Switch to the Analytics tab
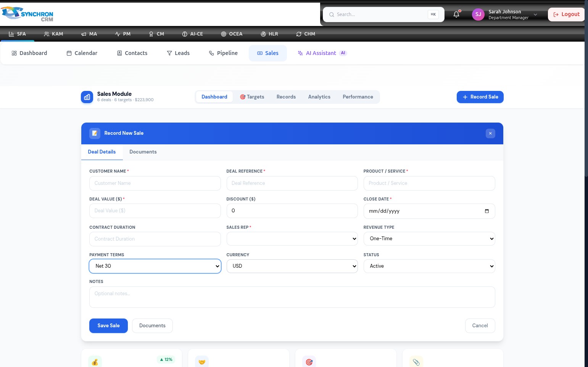 (x=319, y=97)
